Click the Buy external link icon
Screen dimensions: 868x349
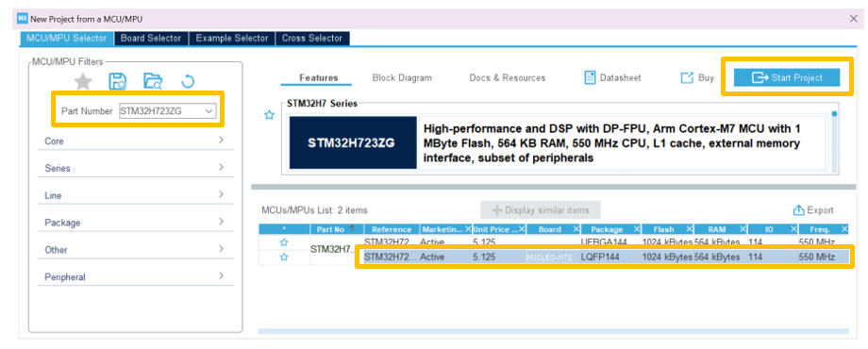(x=687, y=78)
